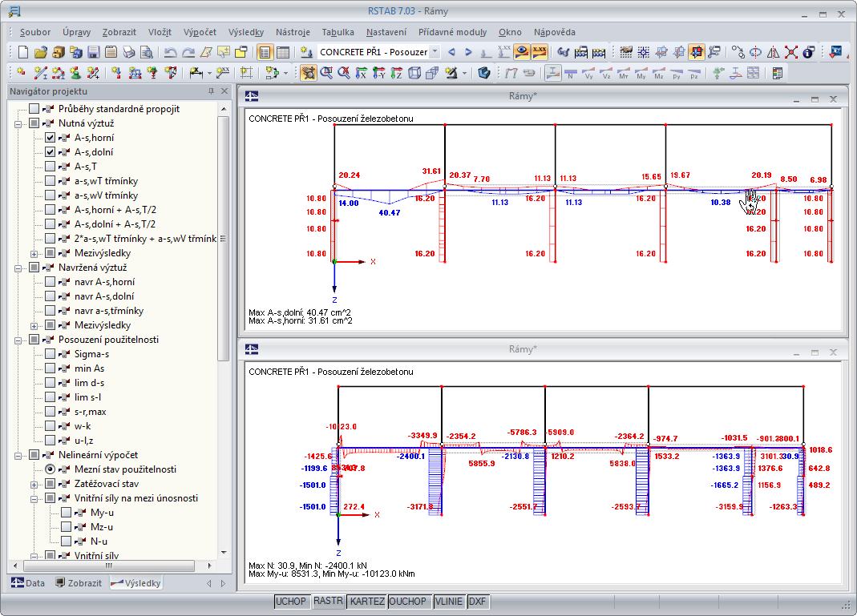Open the CONCRETE PŘ1 load case dropdown
The image size is (857, 616).
[x=435, y=52]
